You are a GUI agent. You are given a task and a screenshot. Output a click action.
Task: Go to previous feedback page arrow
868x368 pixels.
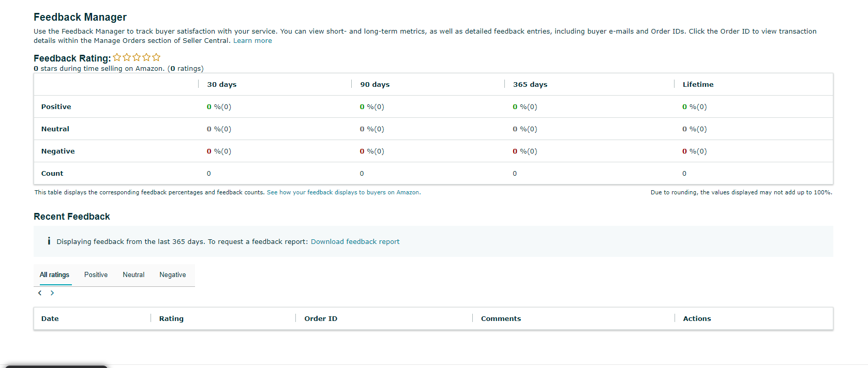40,293
